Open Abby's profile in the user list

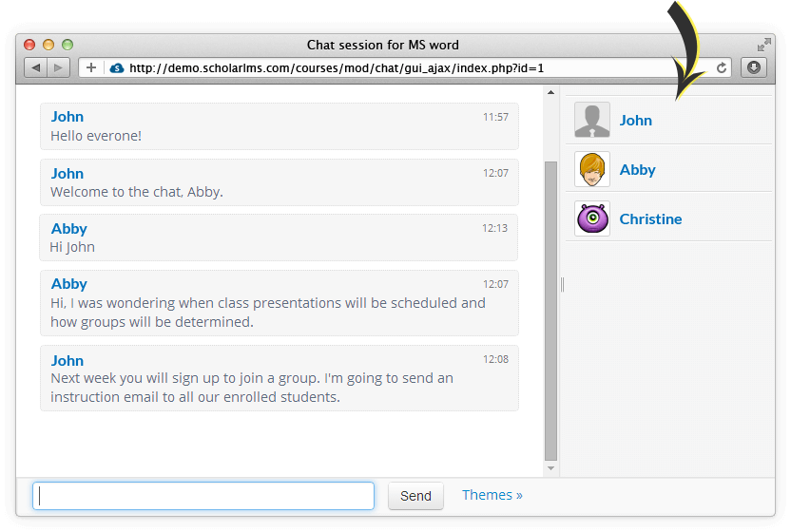(x=638, y=170)
